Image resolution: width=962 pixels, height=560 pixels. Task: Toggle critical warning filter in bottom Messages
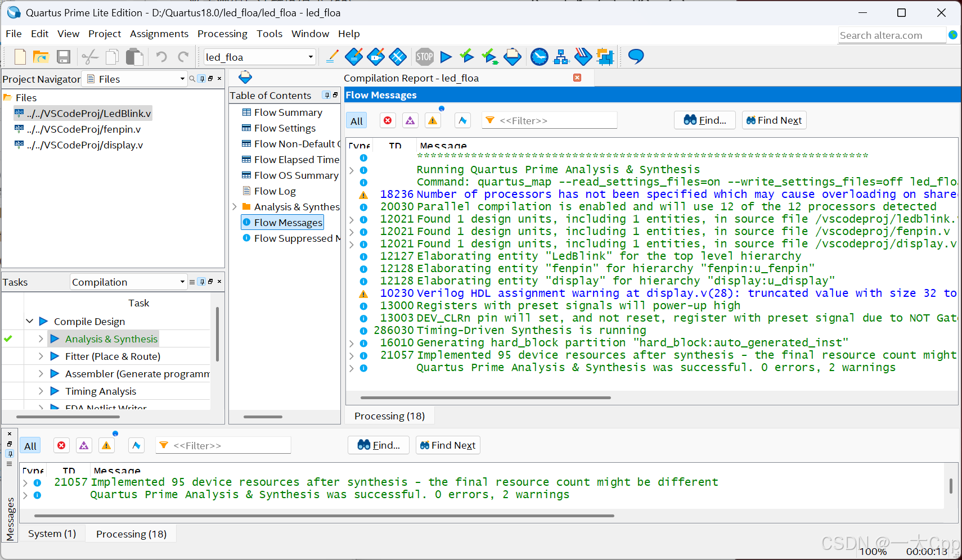click(x=84, y=445)
